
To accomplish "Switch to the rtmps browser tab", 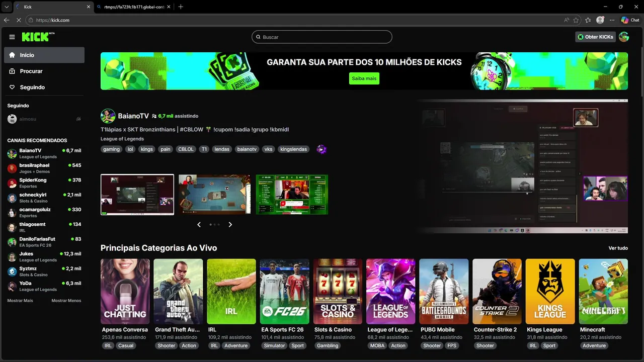I will [134, 7].
